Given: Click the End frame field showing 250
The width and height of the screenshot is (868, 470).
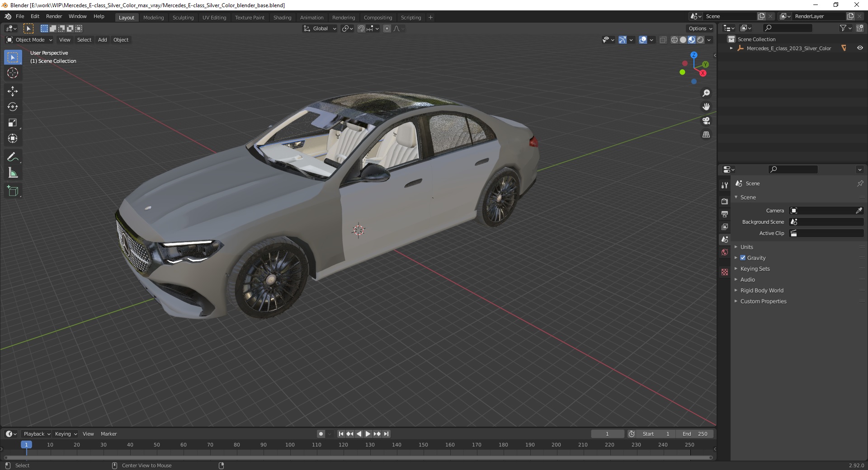Looking at the screenshot, I should coord(695,434).
